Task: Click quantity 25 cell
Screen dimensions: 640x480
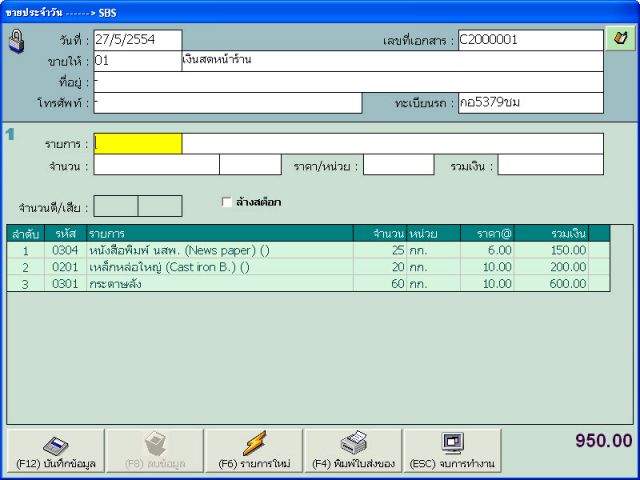Action: coord(380,250)
